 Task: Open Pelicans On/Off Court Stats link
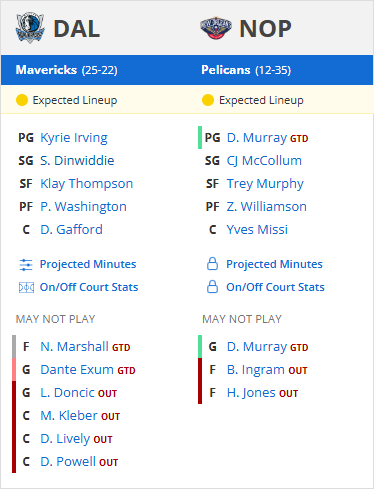275,287
